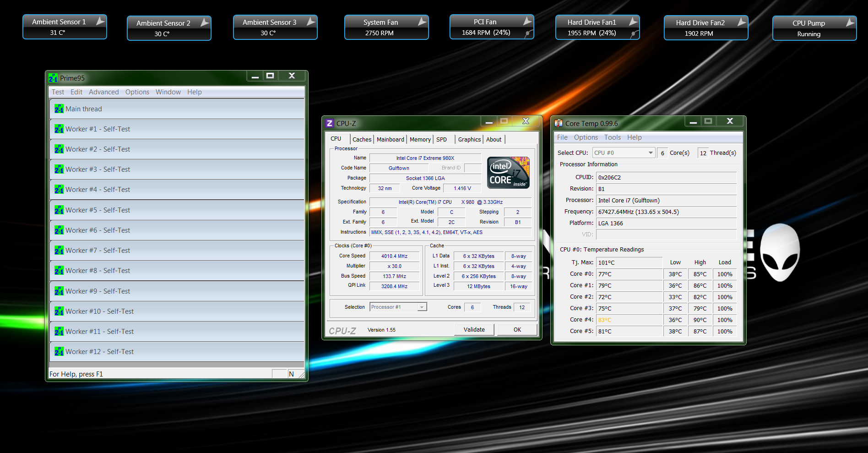Click the QPI Link value 3208.4 MHz

pyautogui.click(x=395, y=286)
